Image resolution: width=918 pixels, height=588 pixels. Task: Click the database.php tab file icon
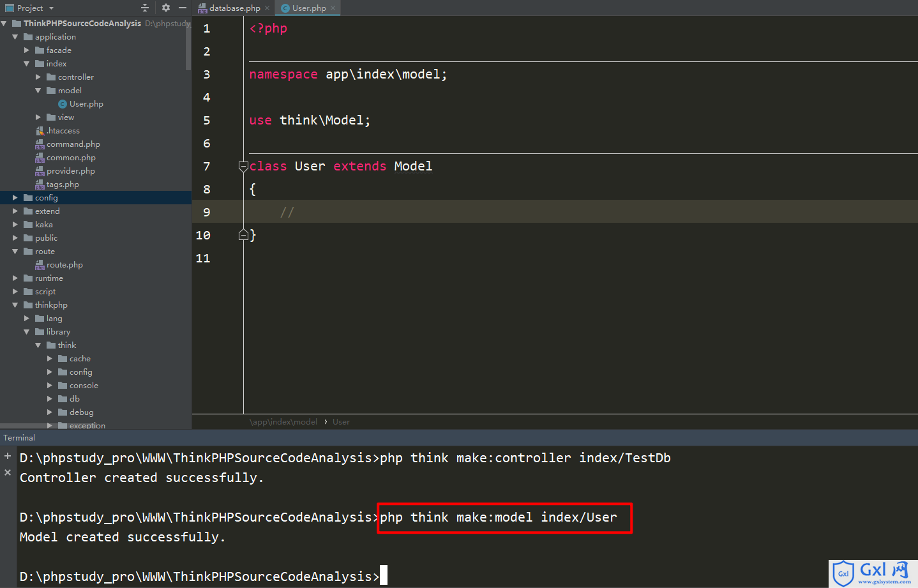[202, 8]
